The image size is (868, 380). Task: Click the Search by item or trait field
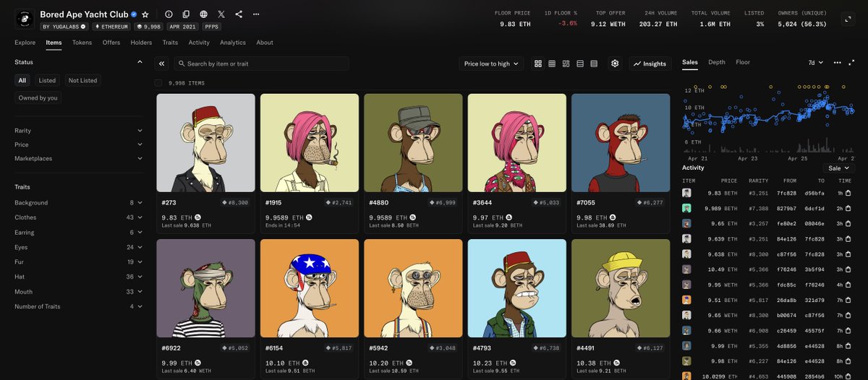261,64
